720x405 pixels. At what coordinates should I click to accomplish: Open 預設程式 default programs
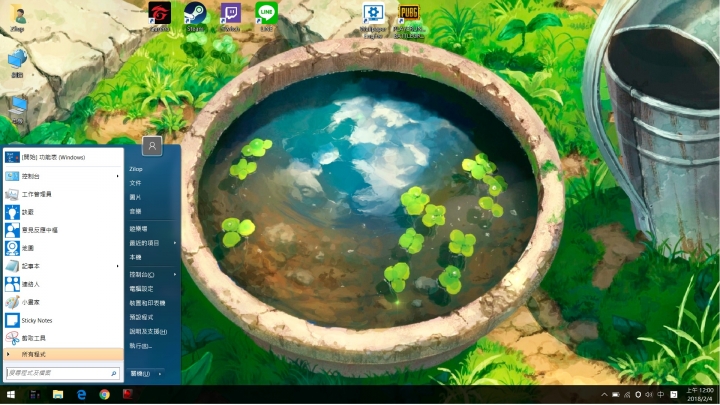141,317
